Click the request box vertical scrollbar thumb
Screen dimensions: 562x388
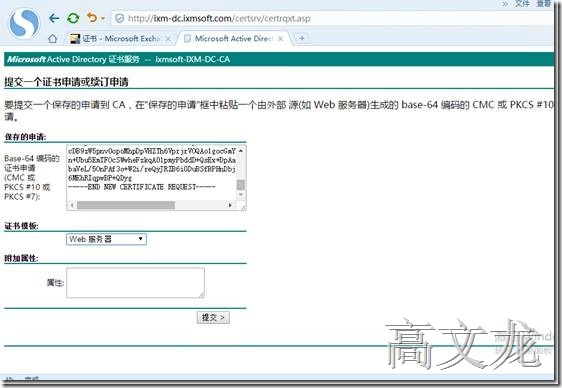coord(241,185)
